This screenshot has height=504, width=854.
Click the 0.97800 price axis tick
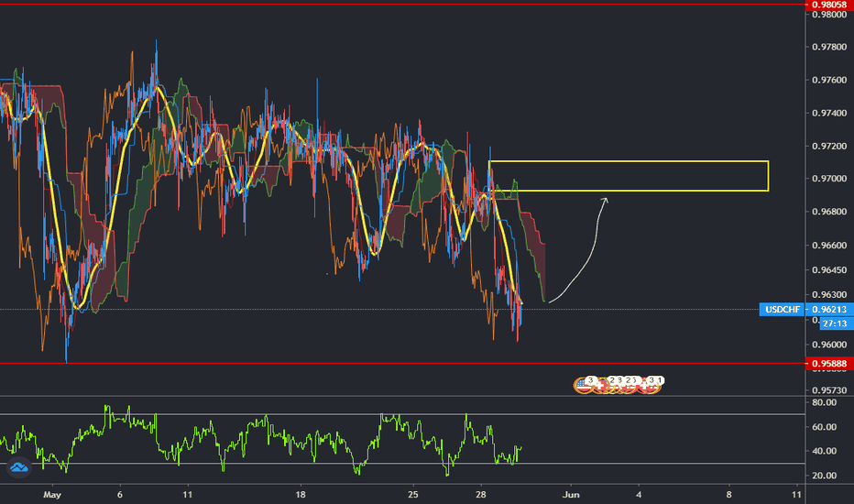pos(829,48)
